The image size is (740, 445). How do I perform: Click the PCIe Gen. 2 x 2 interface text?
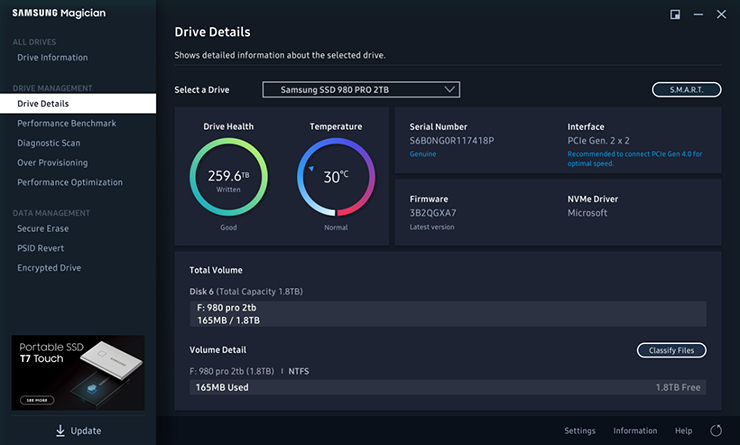click(598, 141)
